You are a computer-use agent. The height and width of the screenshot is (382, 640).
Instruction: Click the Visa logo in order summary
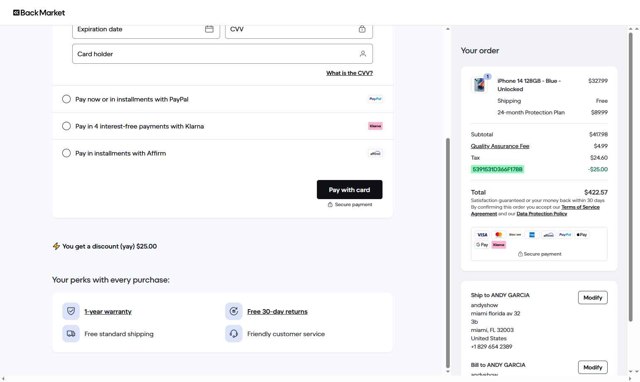pyautogui.click(x=482, y=235)
